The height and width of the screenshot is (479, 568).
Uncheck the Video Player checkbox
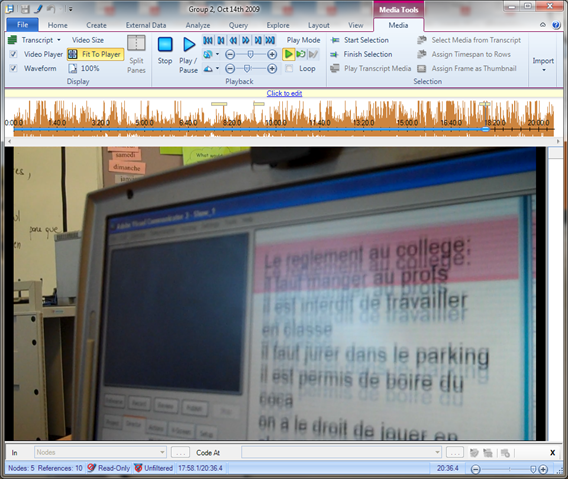pyautogui.click(x=13, y=54)
